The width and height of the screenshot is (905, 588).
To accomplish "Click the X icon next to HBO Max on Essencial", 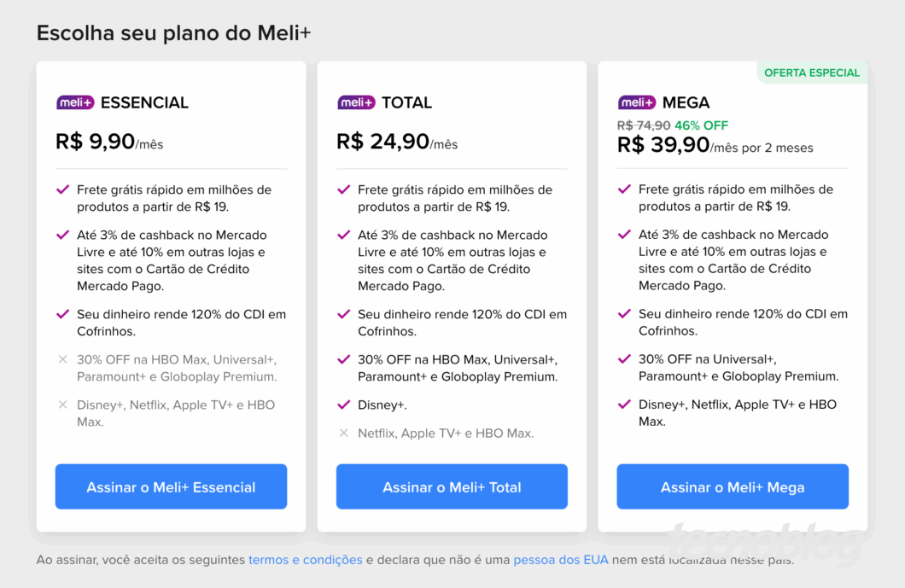I will pos(62,359).
